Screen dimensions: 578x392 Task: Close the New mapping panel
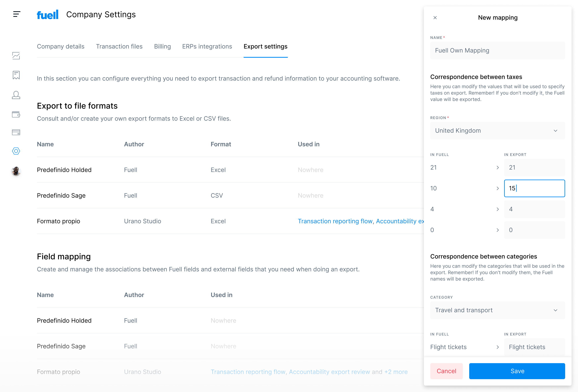[435, 18]
